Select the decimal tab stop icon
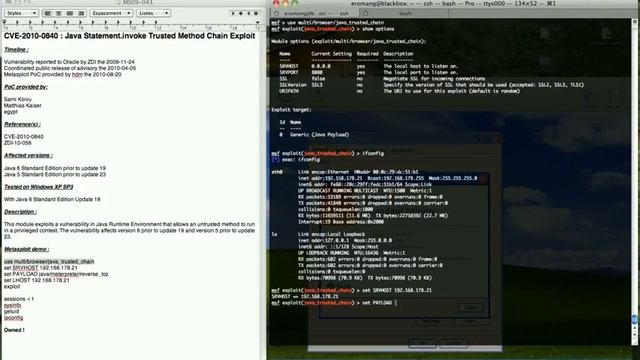 click(x=256, y=13)
